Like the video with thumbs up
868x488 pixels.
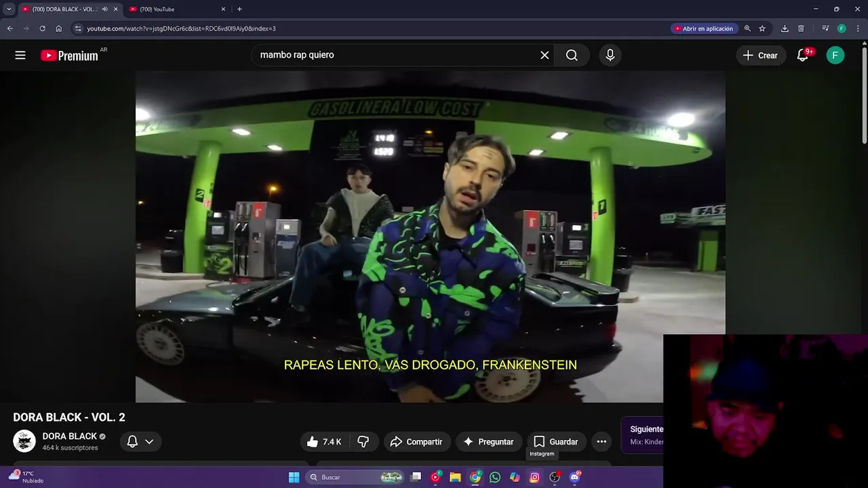[324, 442]
